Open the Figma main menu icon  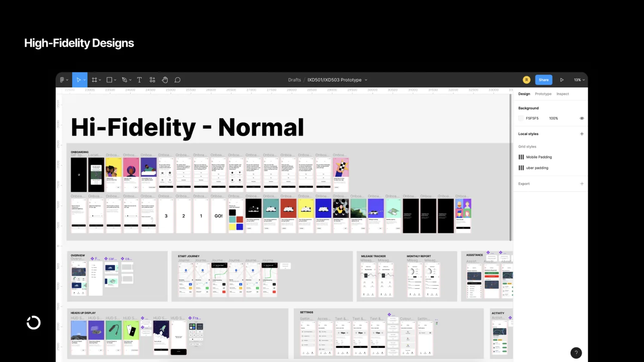[62, 80]
